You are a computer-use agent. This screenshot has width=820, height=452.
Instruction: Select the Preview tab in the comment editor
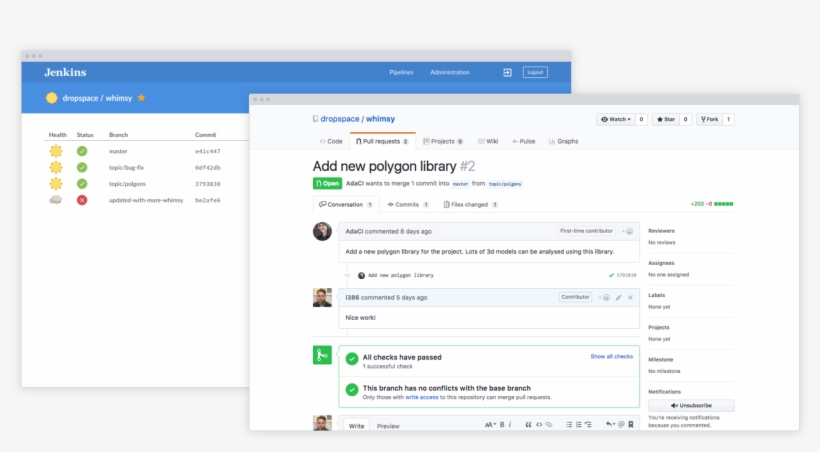[x=388, y=426]
